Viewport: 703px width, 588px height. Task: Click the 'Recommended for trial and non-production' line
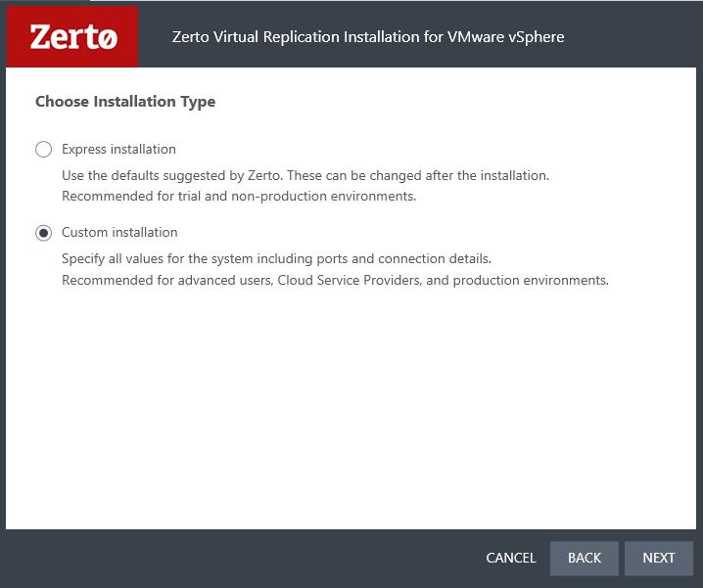[239, 197]
